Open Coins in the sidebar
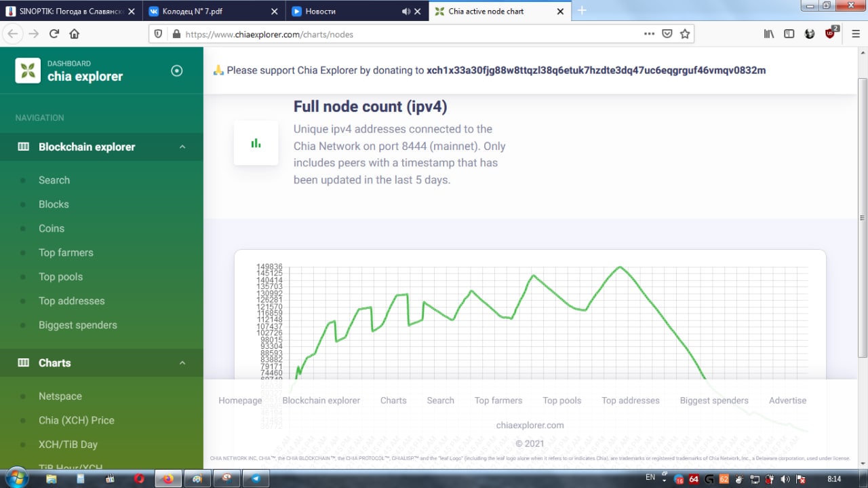The height and width of the screenshot is (488, 868). 52,229
